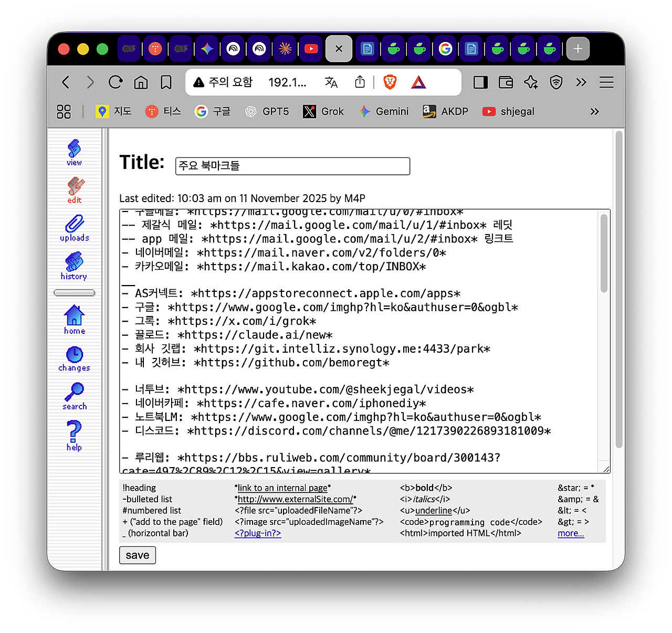This screenshot has height=633, width=672.
Task: Click the address bar URL 192.1...
Action: (x=287, y=82)
